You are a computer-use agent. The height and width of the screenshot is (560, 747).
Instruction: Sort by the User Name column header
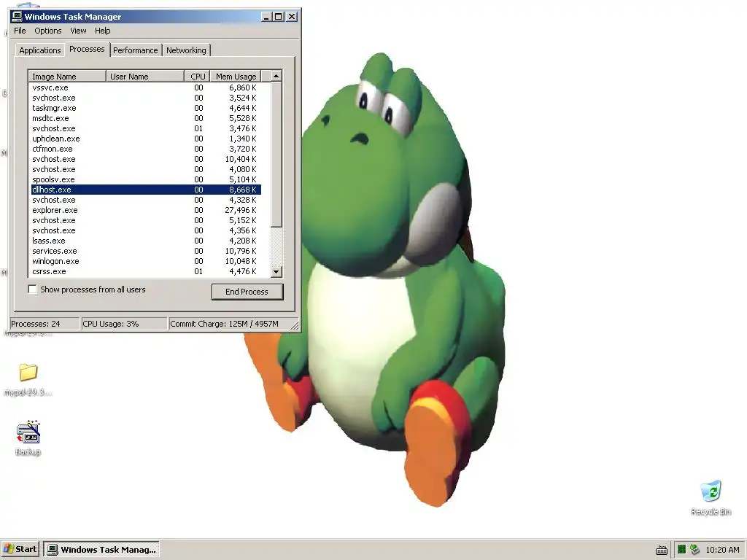click(x=145, y=77)
